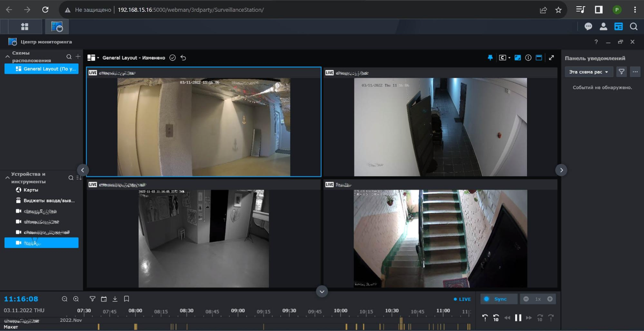Toggle the blue fit-to-window view icon

coord(517,57)
